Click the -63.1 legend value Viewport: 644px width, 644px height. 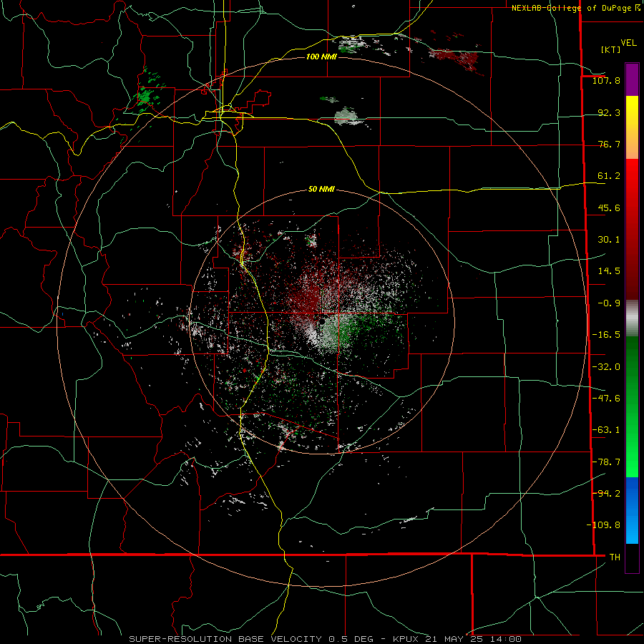coord(606,430)
